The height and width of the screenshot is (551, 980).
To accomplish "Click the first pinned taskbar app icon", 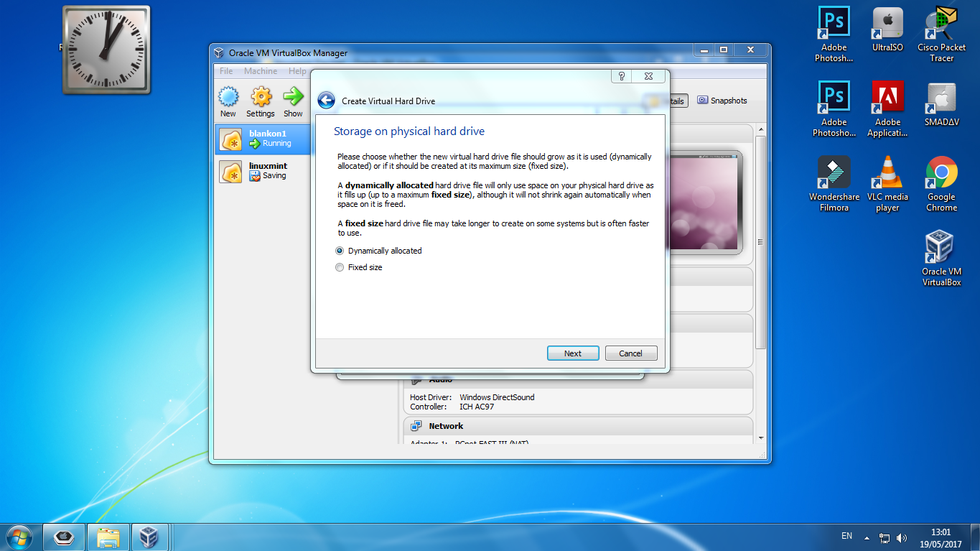I will [65, 537].
